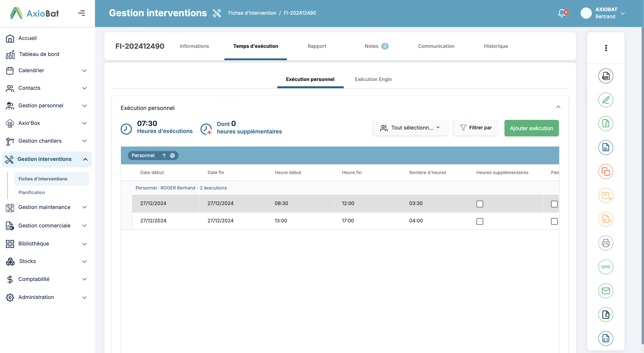Check overtime box for 13:00 execution
644x353 pixels.
click(x=479, y=221)
